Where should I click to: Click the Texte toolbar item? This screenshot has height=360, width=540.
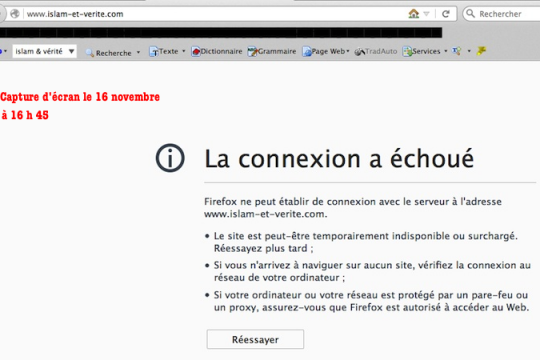tap(164, 51)
